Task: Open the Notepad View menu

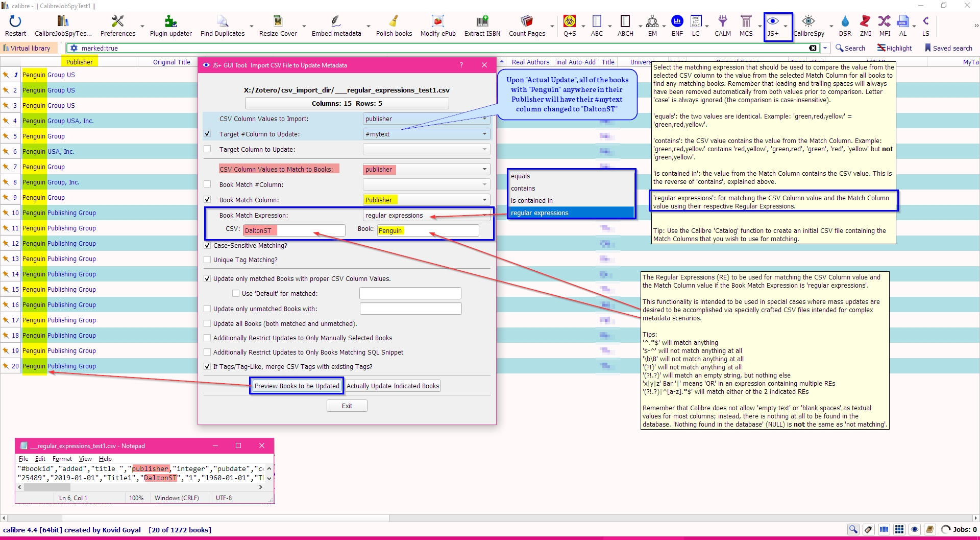Action: (85, 459)
